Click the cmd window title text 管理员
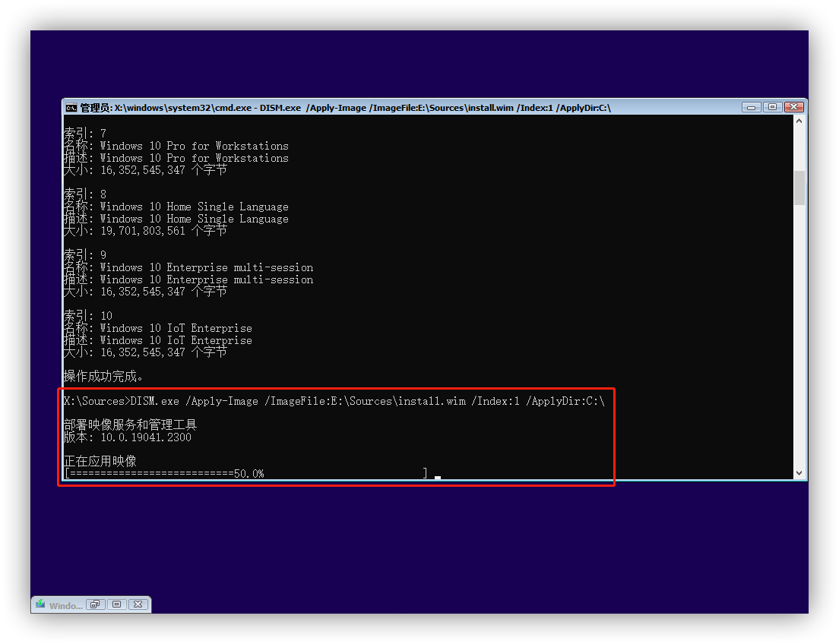Screen dimensions: 839x644 click(96, 108)
